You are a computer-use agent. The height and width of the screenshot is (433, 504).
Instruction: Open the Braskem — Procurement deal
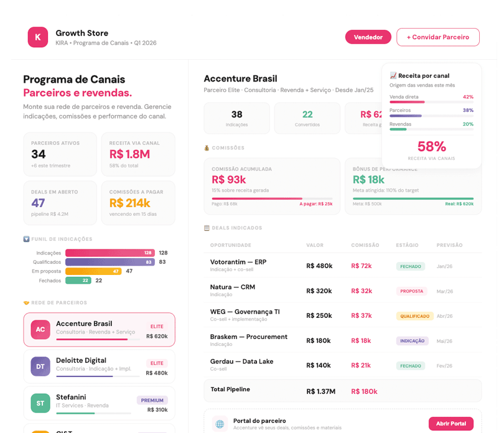tap(343, 340)
